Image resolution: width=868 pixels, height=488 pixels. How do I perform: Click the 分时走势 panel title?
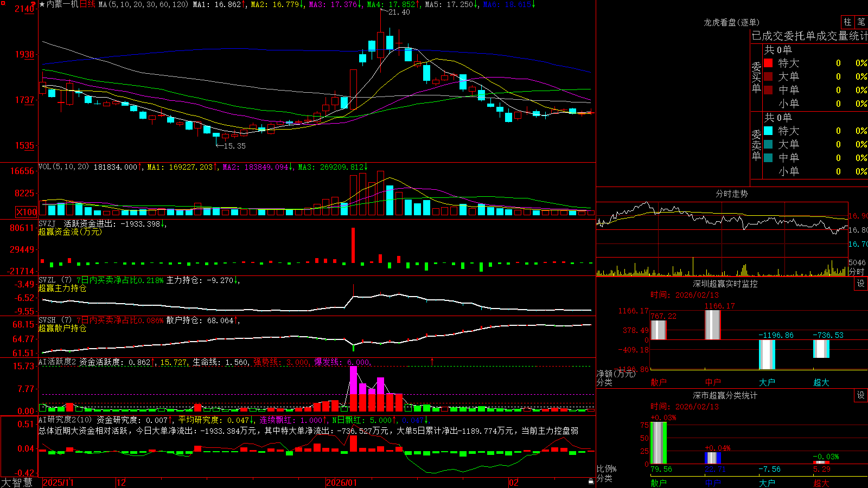[x=732, y=194]
